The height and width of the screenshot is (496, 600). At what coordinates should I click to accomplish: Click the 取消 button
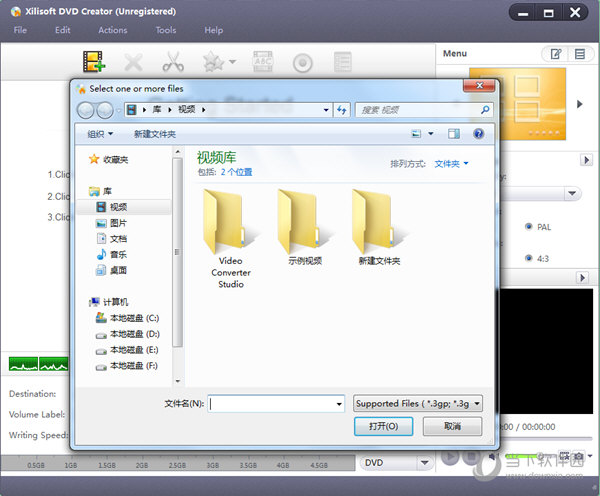click(x=452, y=426)
